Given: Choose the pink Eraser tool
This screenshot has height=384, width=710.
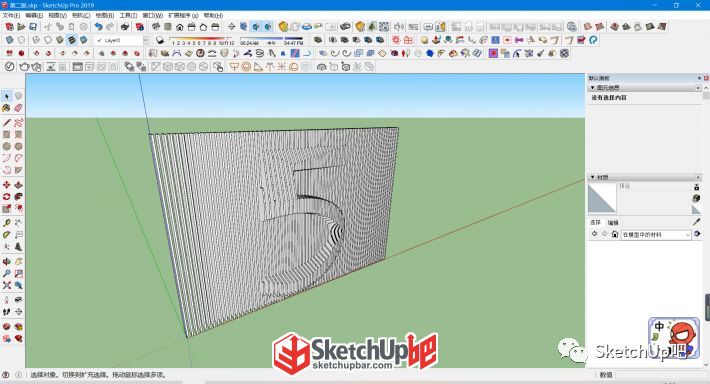Looking at the screenshot, I should [18, 108].
